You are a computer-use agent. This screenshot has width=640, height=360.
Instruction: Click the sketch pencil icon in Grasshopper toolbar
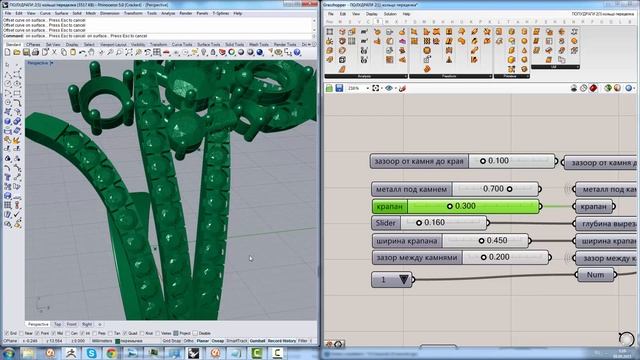[x=402, y=88]
